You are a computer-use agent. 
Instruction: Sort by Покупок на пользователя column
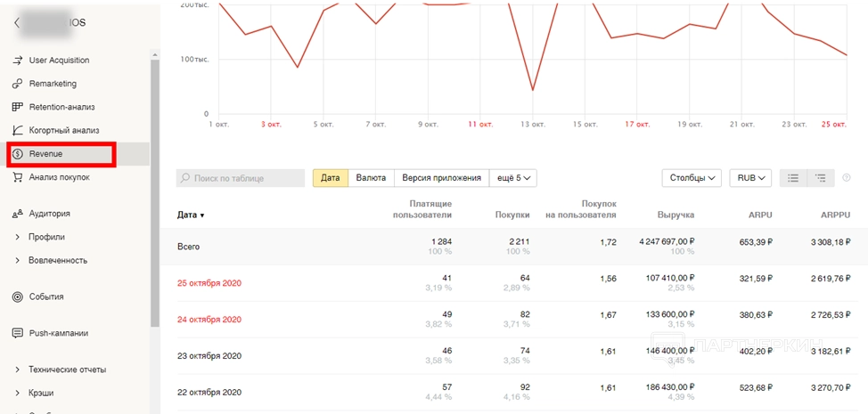tap(581, 209)
